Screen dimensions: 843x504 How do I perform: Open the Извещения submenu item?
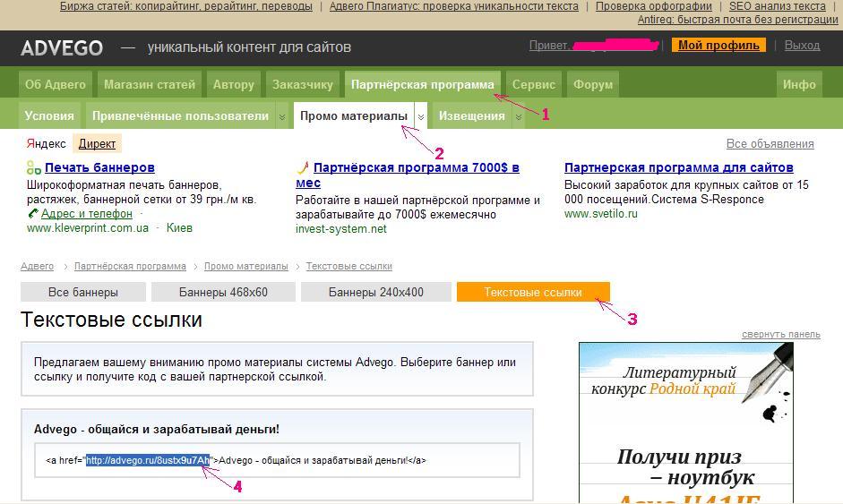[x=472, y=115]
